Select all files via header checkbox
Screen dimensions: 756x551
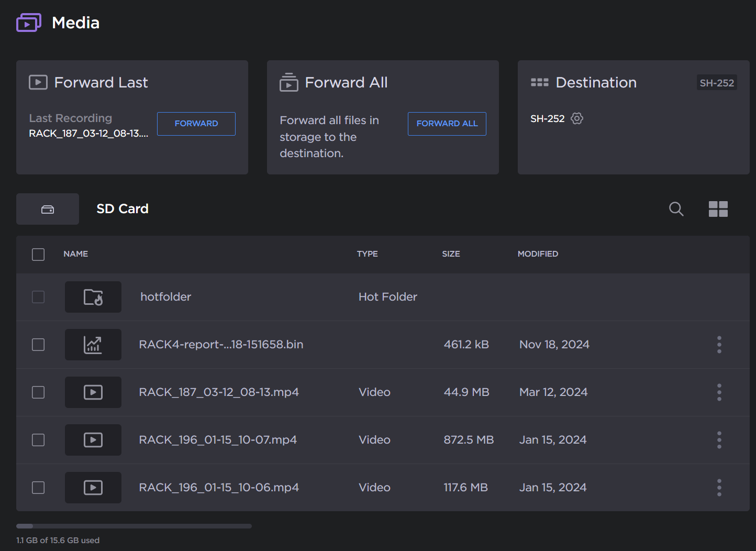tap(38, 254)
